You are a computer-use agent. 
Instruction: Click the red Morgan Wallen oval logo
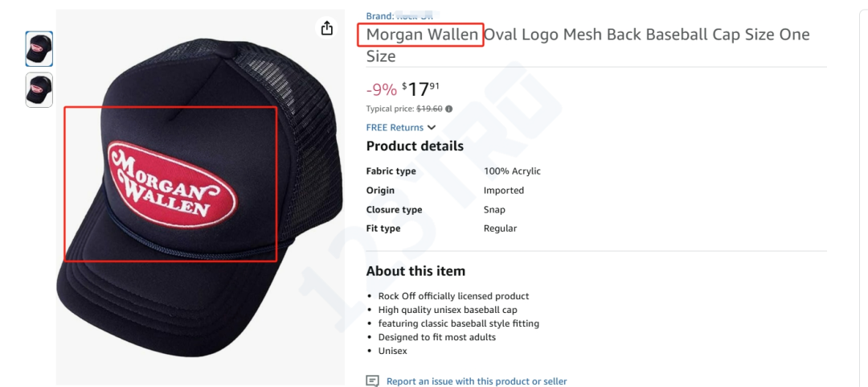click(170, 183)
